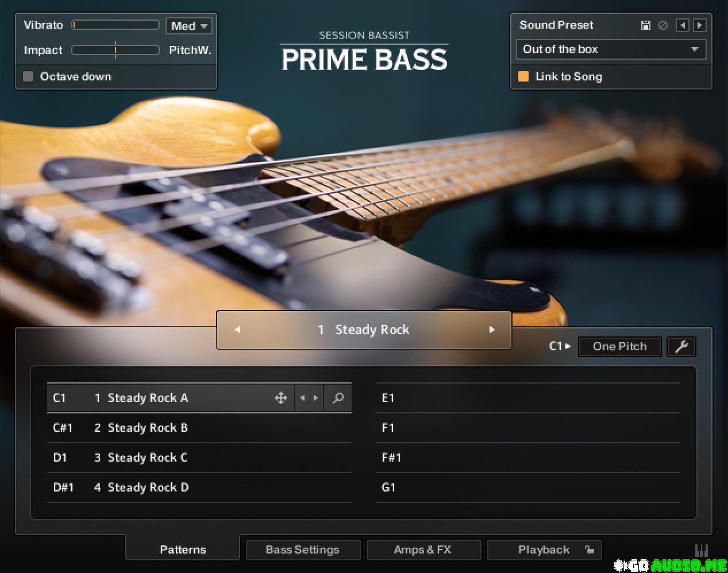Go to previous song Steady Rock arrow
Viewport: 728px width, 573px height.
(x=237, y=330)
